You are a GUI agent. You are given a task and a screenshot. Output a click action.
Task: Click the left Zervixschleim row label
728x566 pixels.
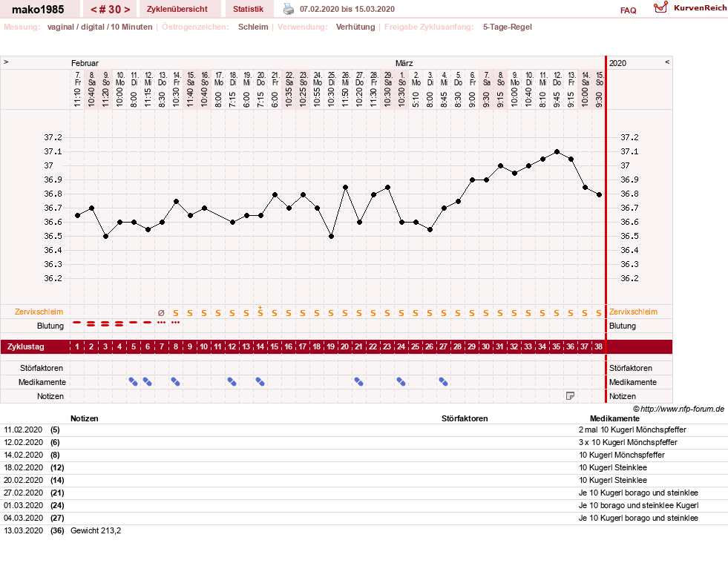39,312
